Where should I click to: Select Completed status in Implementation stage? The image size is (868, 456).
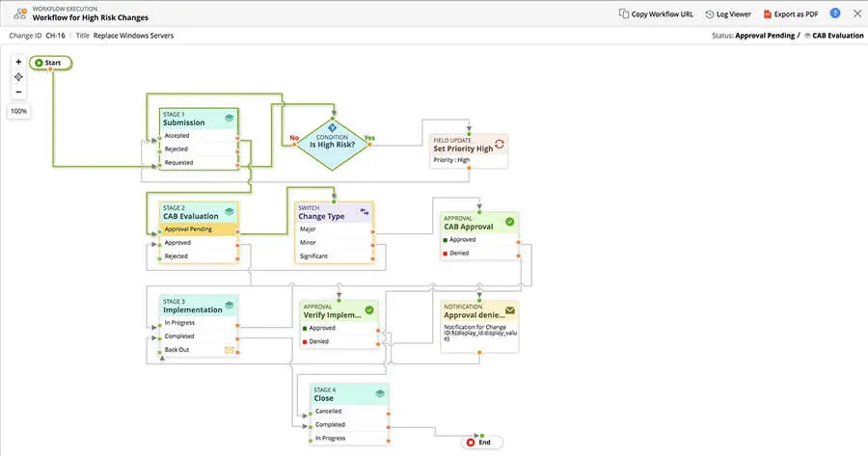coord(198,335)
